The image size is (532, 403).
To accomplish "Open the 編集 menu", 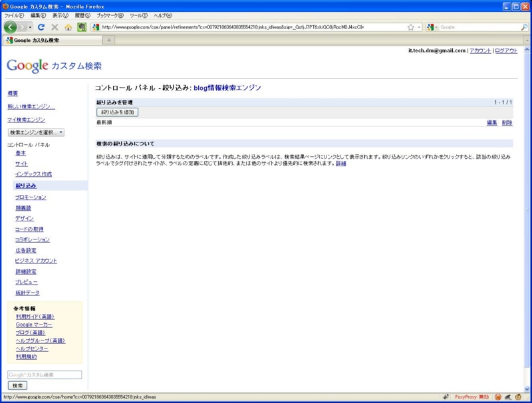I will tap(38, 15).
